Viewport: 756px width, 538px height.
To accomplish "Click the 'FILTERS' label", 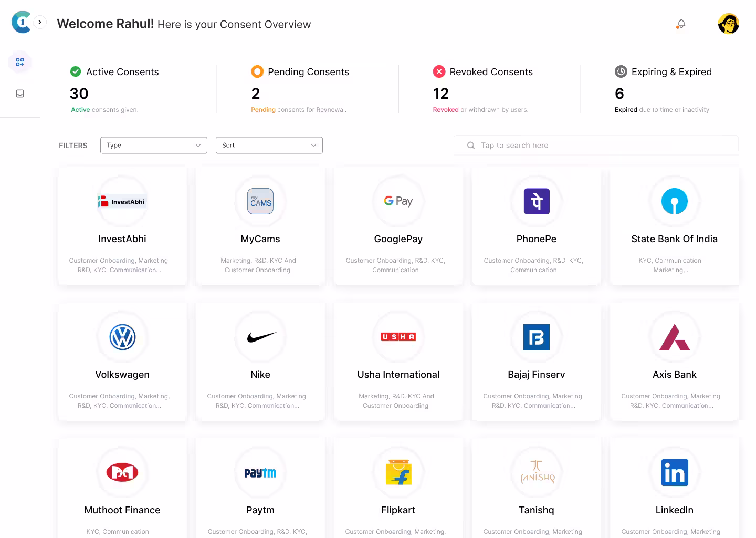I will (73, 146).
